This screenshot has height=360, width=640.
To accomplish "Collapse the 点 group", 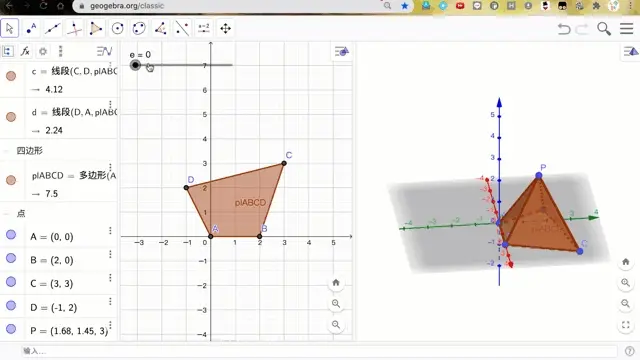I will pos(6,213).
